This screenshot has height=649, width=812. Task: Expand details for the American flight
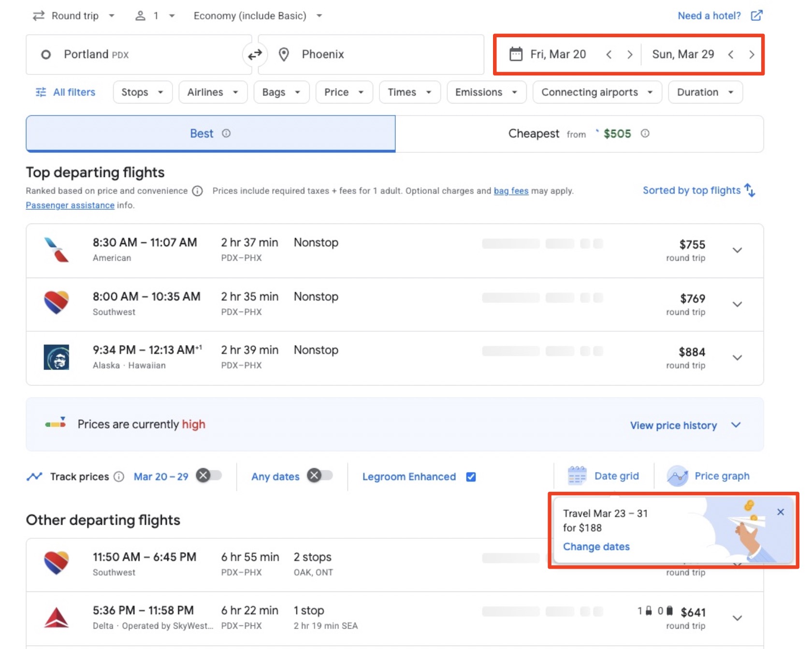tap(738, 251)
